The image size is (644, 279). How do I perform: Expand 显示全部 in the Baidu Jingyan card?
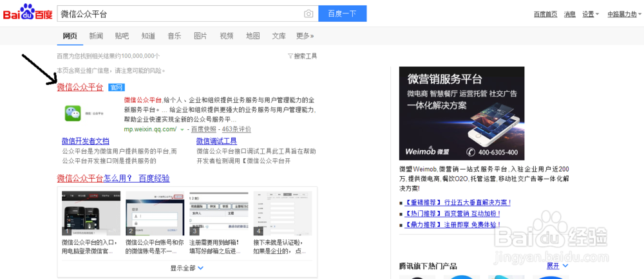pos(187,268)
